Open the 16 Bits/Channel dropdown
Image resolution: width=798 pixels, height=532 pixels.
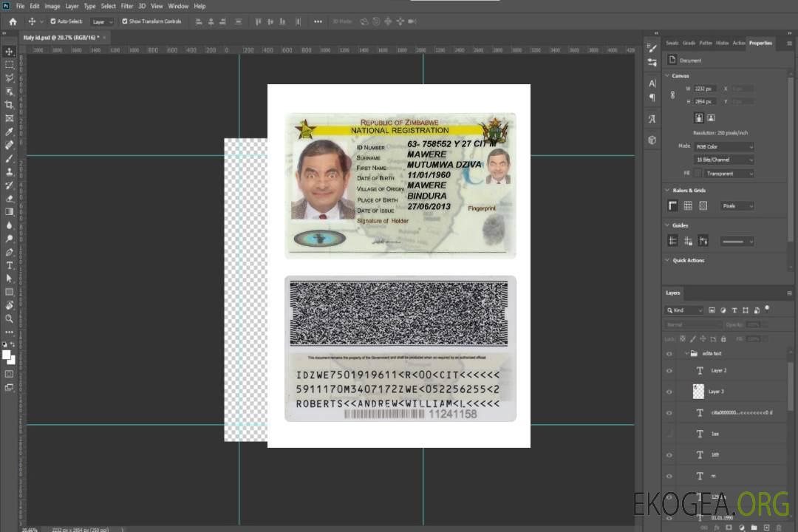pos(724,160)
